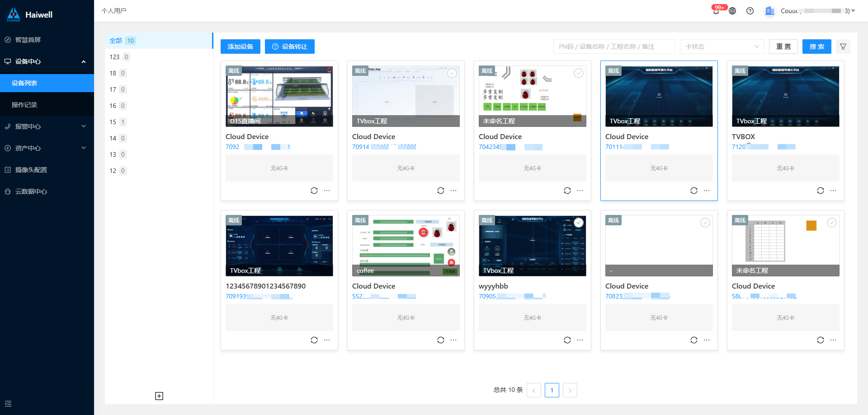The image size is (868, 415).
Task: Click the PN码 search input field
Action: (614, 47)
